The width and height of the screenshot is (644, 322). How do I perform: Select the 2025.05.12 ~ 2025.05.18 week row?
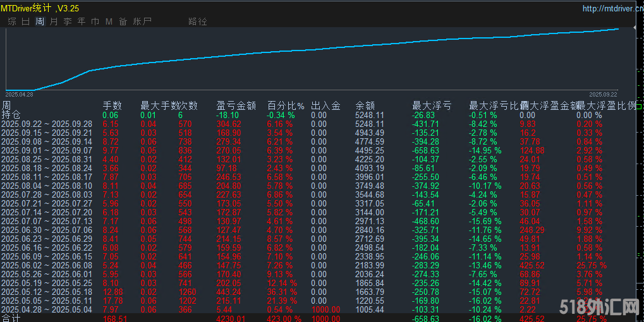pyautogui.click(x=47, y=292)
